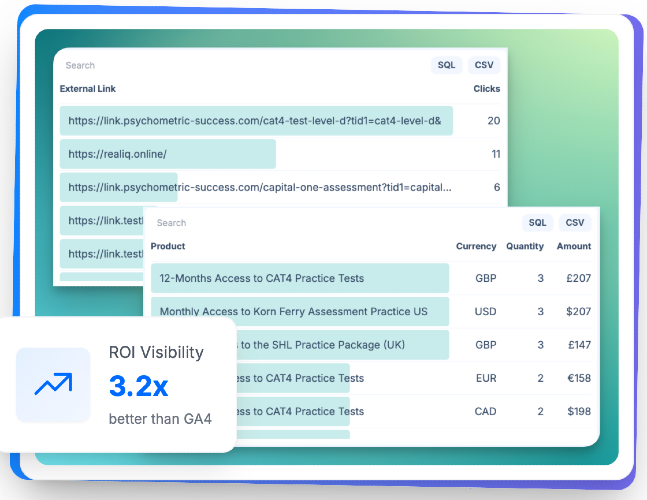647x500 pixels.
Task: Click the CSV button in External Link panel
Action: point(484,65)
